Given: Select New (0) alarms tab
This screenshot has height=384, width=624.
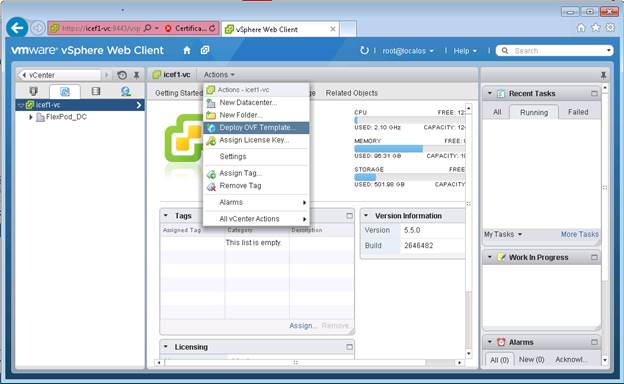Looking at the screenshot, I should 531,360.
